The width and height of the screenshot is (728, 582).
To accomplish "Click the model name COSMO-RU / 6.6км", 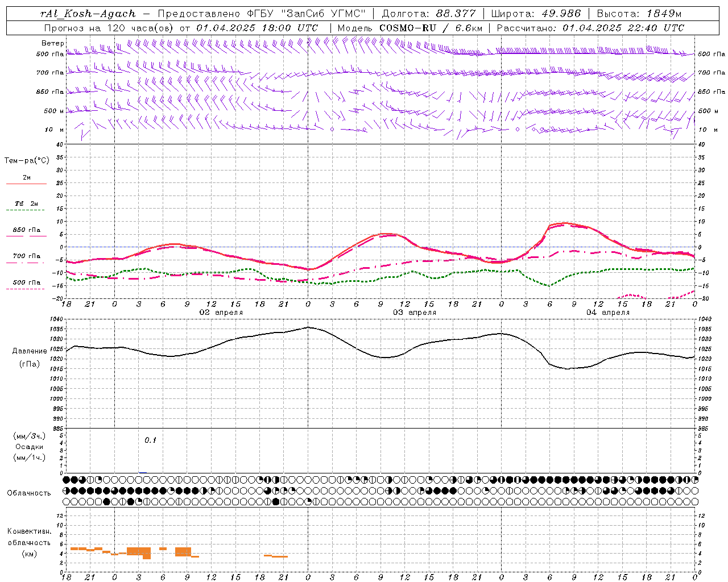I will (x=431, y=28).
